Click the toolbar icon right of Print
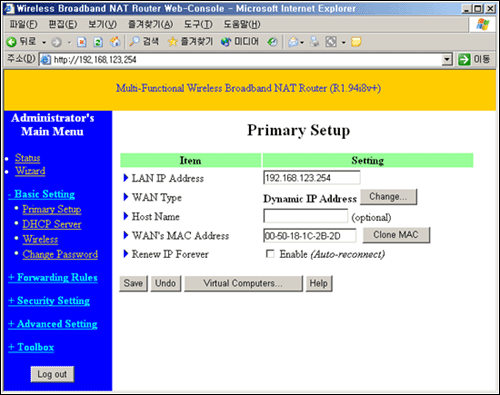This screenshot has width=500, height=395. [x=331, y=42]
